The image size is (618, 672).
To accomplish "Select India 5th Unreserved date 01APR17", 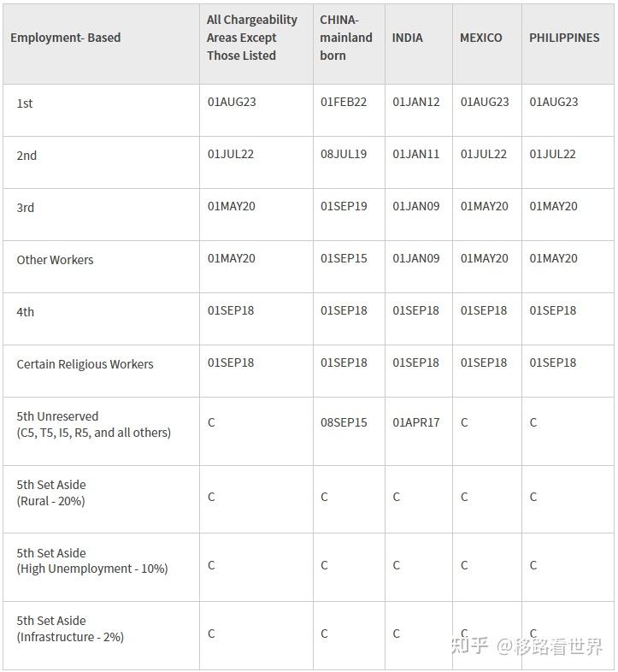I will tap(416, 422).
